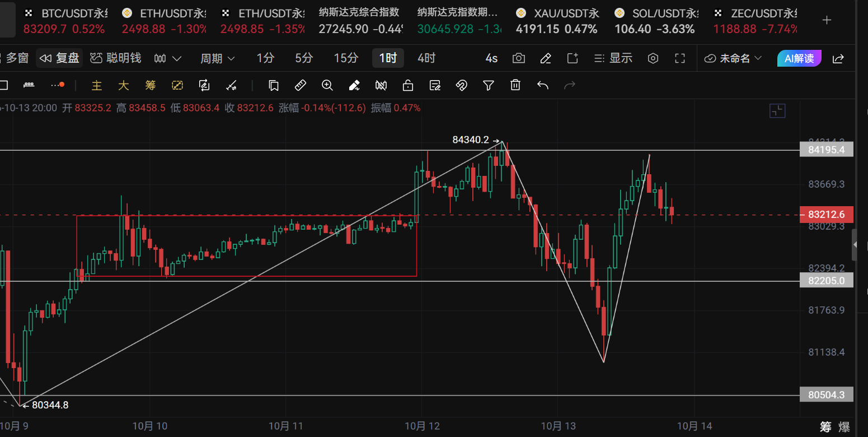Click the 筹 button at bottom right
Screen dimensions: 868x437
pyautogui.click(x=826, y=427)
